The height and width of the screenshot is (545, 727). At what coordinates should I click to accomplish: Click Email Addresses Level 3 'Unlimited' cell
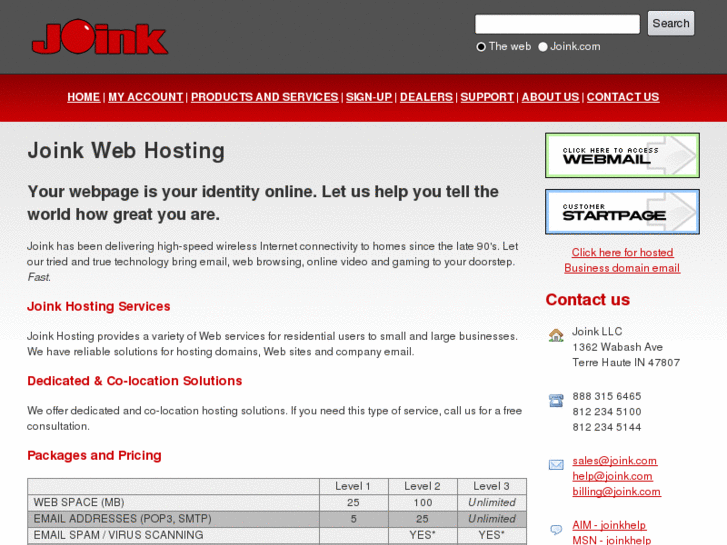[492, 519]
